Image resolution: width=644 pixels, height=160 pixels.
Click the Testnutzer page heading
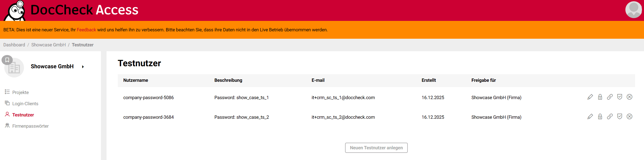[x=139, y=63]
